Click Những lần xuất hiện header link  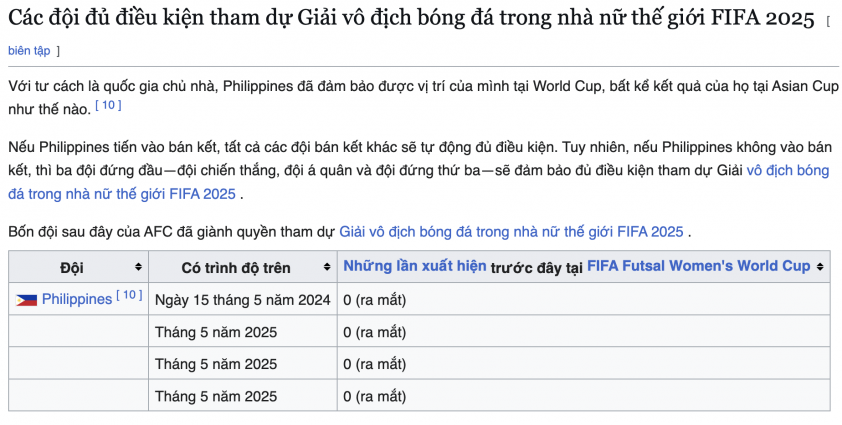click(415, 266)
